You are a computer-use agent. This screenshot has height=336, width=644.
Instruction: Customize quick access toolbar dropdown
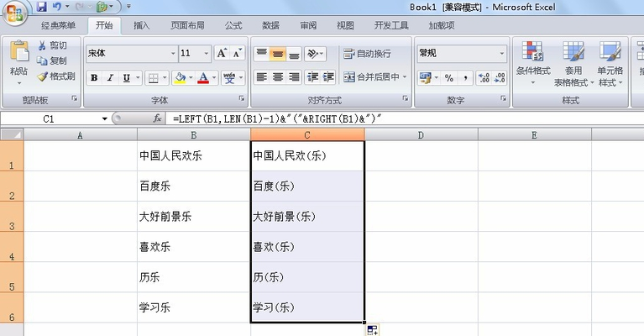128,7
